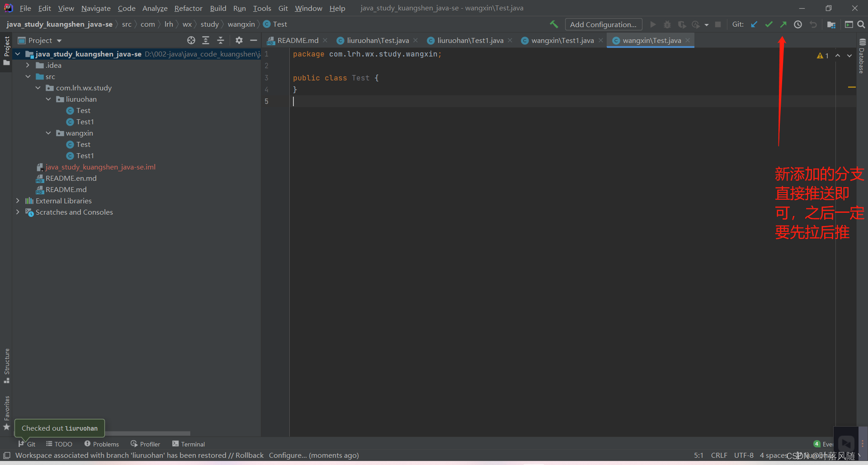Image resolution: width=868 pixels, height=465 pixels.
Task: Click the Expand All icon in Project panel
Action: (x=206, y=40)
